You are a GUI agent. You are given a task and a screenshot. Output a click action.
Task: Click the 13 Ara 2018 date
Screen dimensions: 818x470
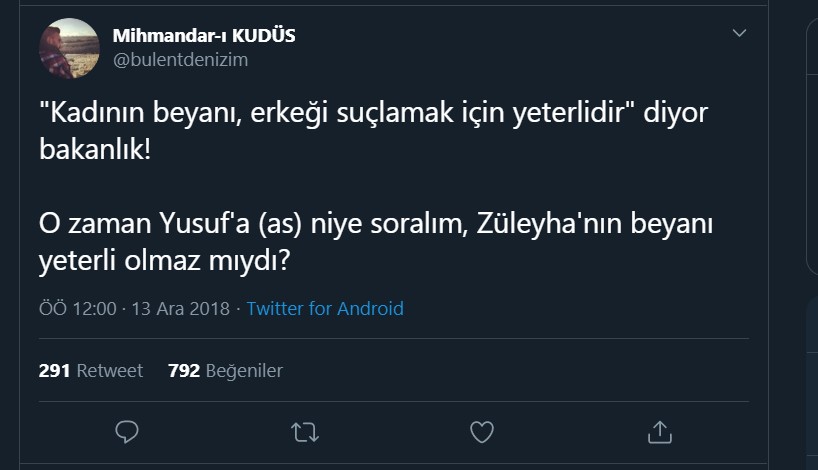coord(180,308)
